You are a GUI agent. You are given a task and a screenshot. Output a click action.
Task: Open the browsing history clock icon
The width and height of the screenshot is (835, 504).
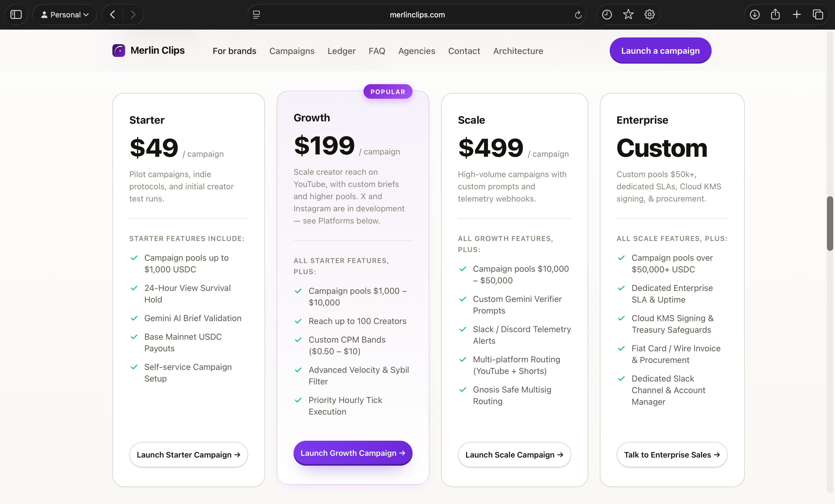[x=607, y=15]
